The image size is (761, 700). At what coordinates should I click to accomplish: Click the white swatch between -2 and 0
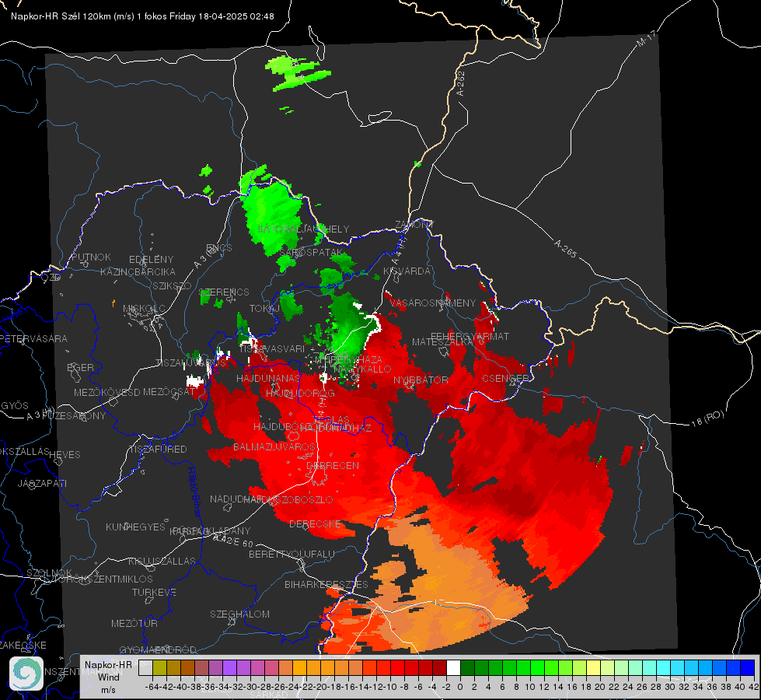[x=453, y=667]
